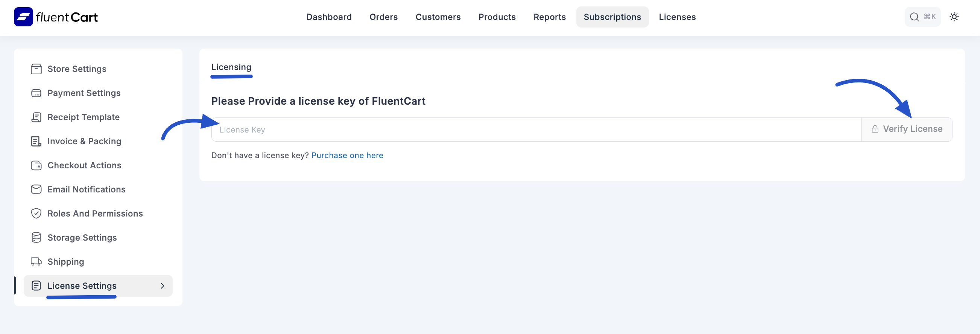Click the Roles And Permissions shield icon
The height and width of the screenshot is (334, 980).
pos(36,213)
